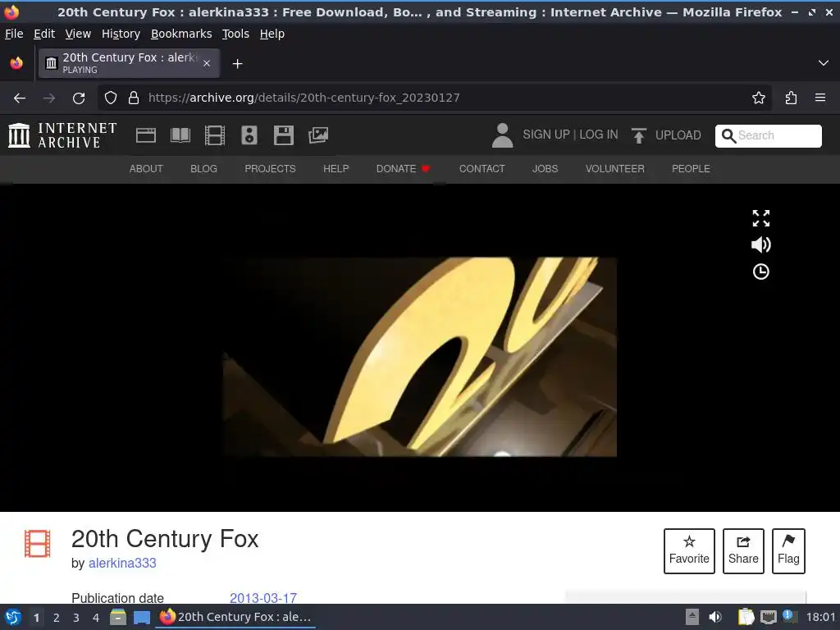The image size is (840, 630).
Task: Open the BLOG navigation link
Action: point(204,169)
